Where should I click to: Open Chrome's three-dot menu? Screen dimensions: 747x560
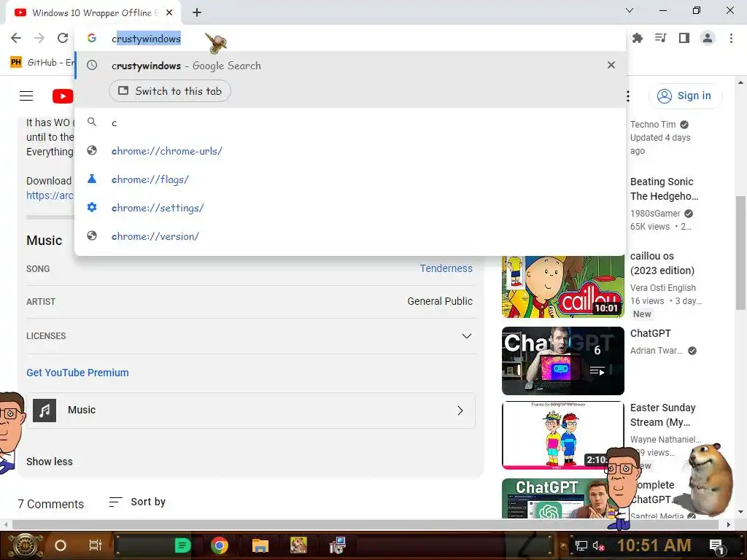pyautogui.click(x=731, y=38)
